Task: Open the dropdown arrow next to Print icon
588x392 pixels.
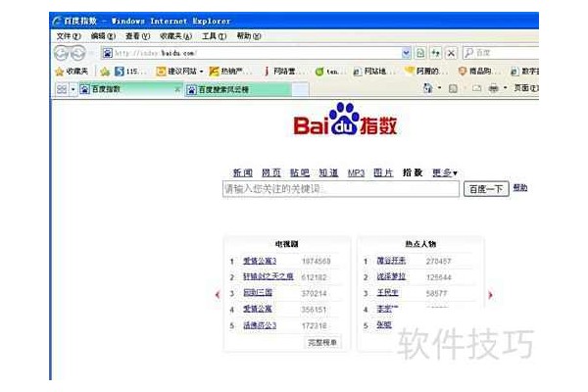Action: (x=505, y=88)
